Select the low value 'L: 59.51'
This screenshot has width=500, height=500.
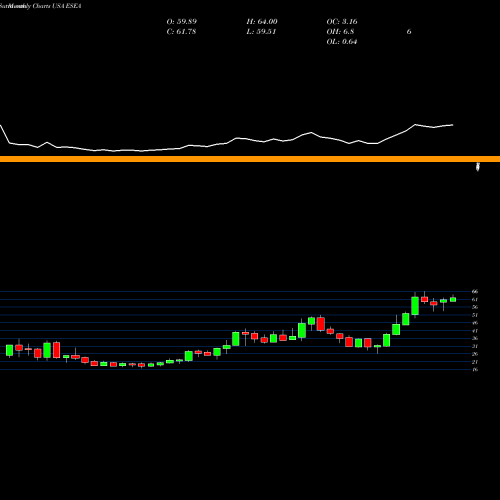[261, 32]
